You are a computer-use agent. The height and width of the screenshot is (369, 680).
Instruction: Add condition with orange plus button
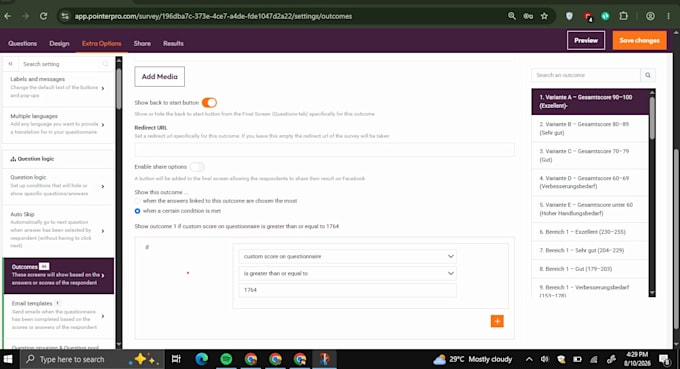point(497,321)
